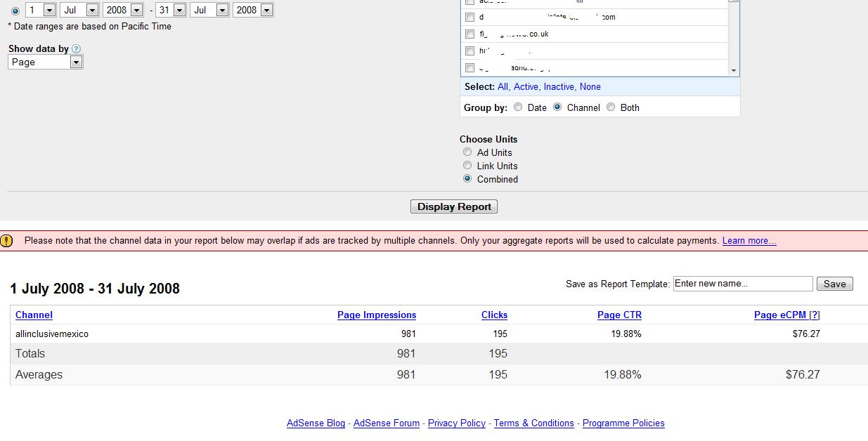Open the Learn more link
Viewport: 868px width, 441px height.
pos(749,241)
